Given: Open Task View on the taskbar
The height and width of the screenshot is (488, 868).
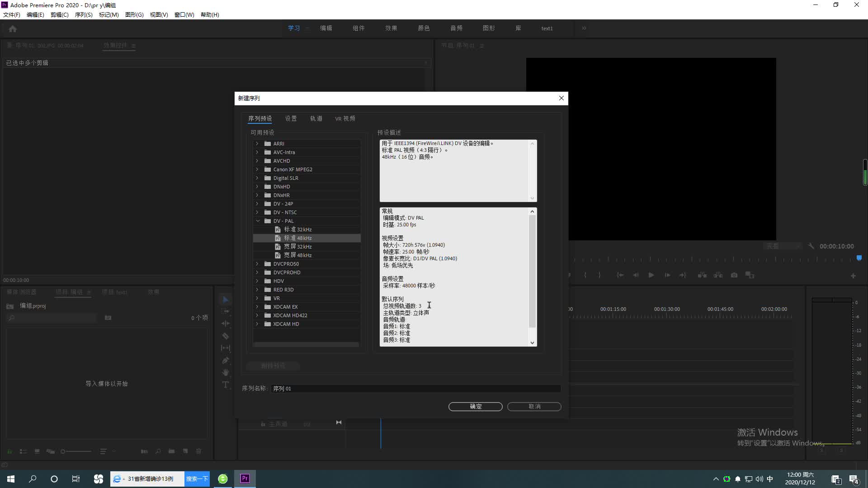Looking at the screenshot, I should (76, 479).
